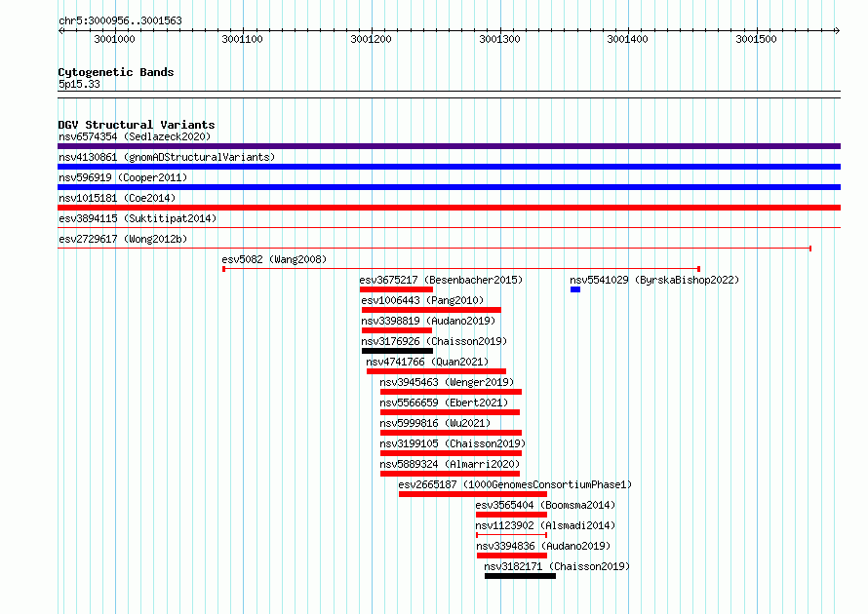The height and width of the screenshot is (614, 868).
Task: Open esv2729617 (Wong2012b) label
Action: (x=123, y=239)
